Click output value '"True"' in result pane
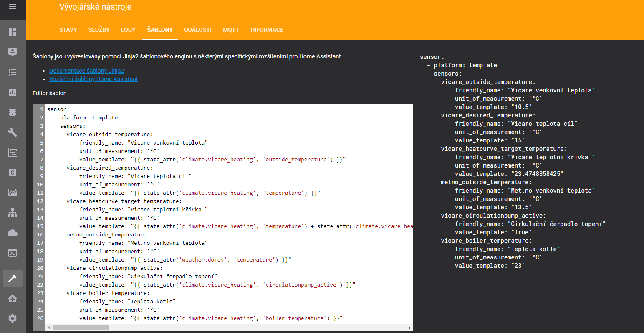Image resolution: width=644 pixels, height=333 pixels. pyautogui.click(x=522, y=232)
